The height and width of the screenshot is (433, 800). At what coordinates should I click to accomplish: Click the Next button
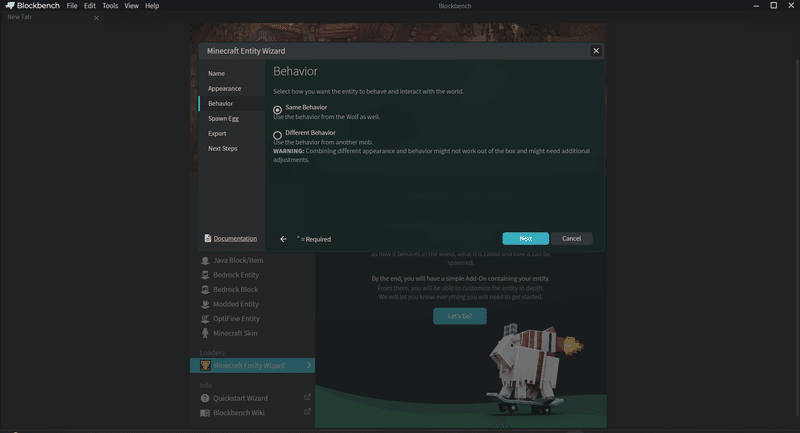click(x=526, y=238)
